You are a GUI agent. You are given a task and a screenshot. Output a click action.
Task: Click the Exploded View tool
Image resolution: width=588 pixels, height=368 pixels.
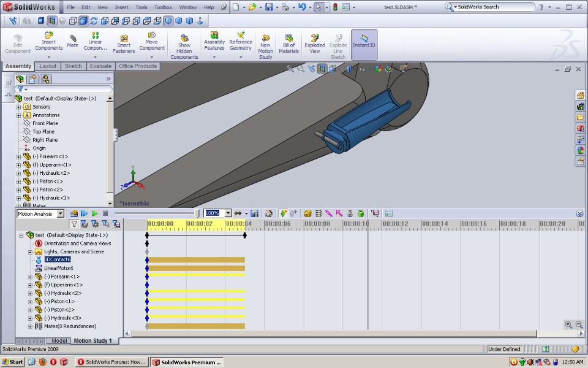pyautogui.click(x=315, y=44)
